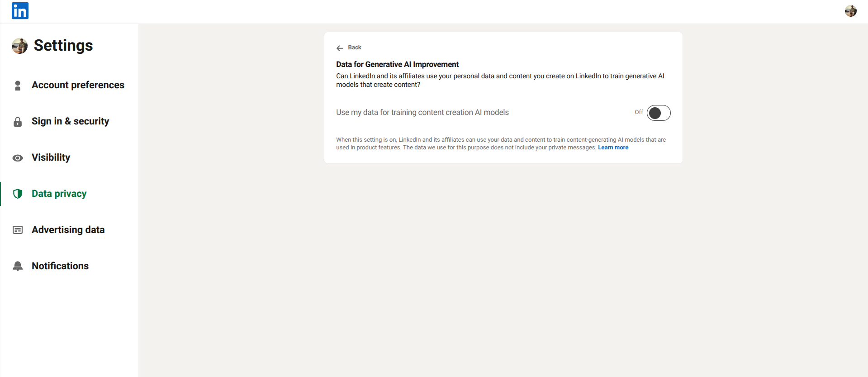Click the shield icon for Data privacy
The height and width of the screenshot is (377, 868).
(x=18, y=194)
